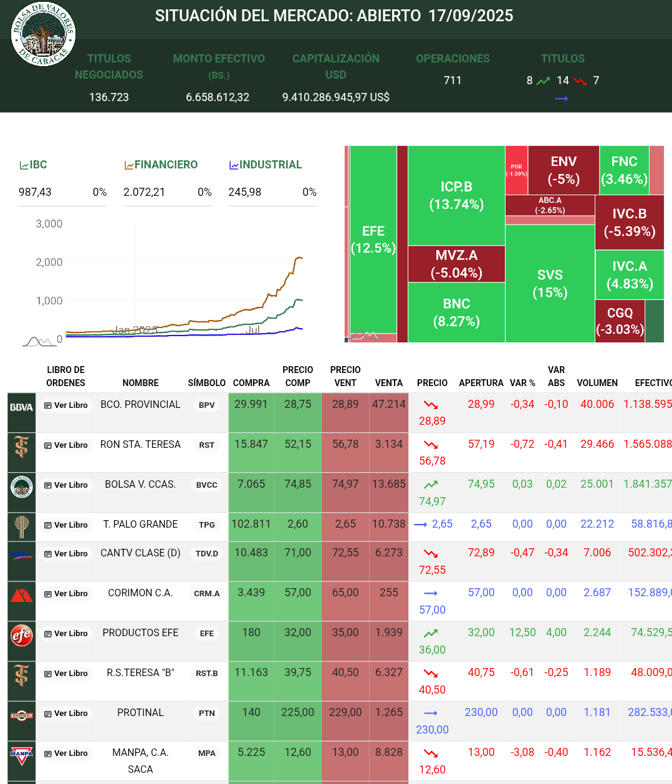Click the BBVA logo for Bco. Provincial
The width and height of the screenshot is (672, 784).
click(x=21, y=407)
